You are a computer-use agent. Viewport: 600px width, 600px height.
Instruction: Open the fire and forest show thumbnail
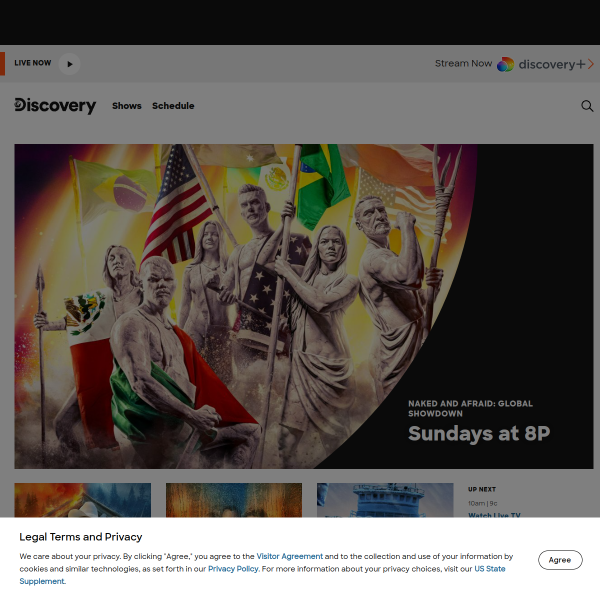[x=83, y=500]
